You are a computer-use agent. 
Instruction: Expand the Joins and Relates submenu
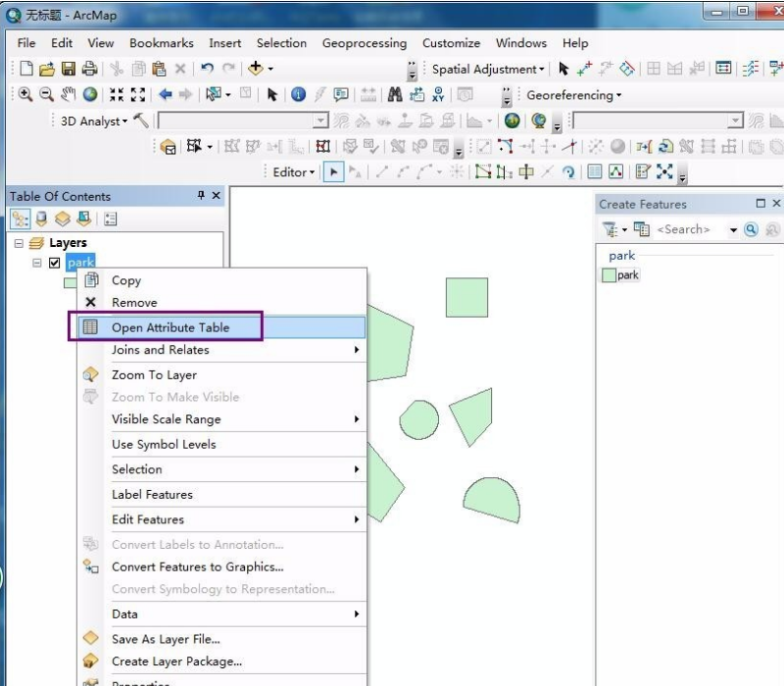tap(221, 350)
